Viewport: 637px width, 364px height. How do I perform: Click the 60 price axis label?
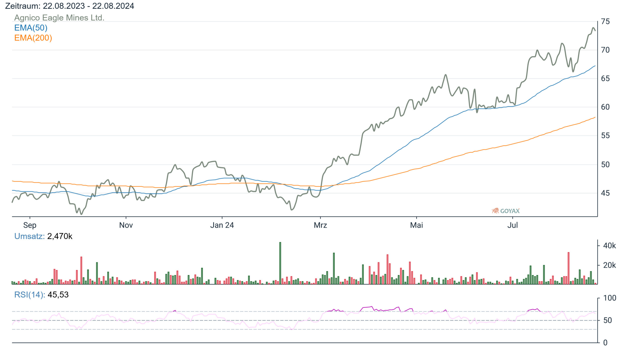point(605,107)
